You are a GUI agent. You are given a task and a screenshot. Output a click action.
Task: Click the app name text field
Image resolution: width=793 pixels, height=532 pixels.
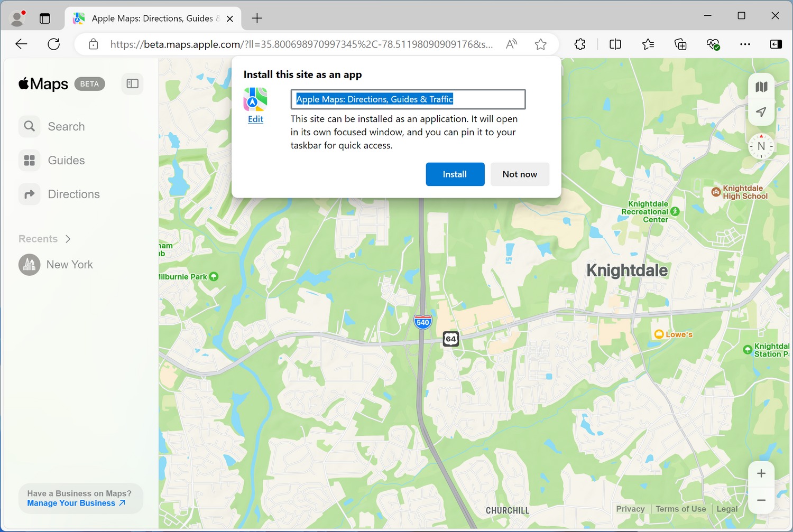click(408, 99)
